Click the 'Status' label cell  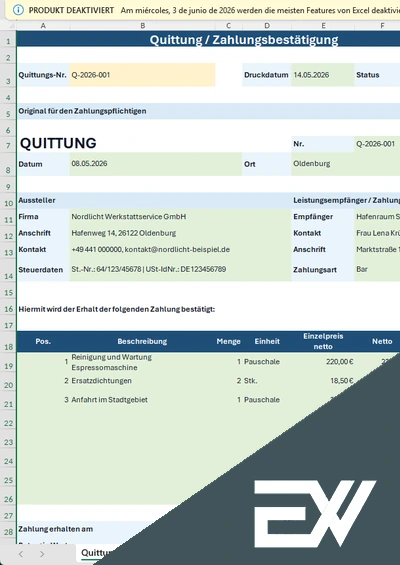(377, 75)
